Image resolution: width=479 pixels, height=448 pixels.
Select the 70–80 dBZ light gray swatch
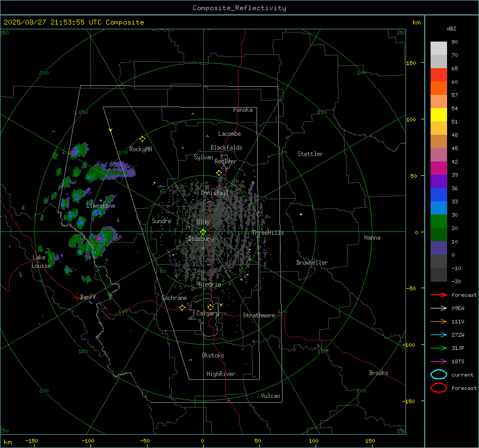pyautogui.click(x=439, y=48)
